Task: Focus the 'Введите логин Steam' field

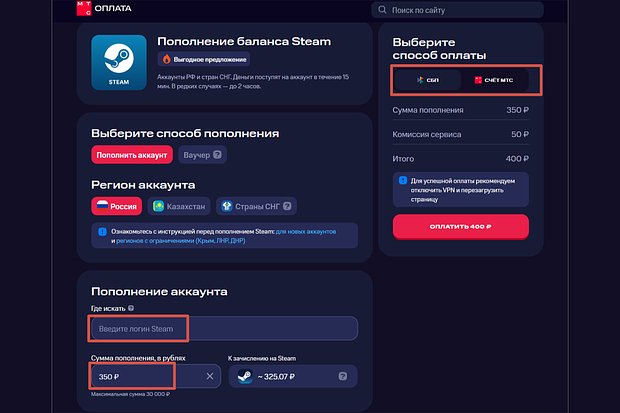Action: coord(225,329)
